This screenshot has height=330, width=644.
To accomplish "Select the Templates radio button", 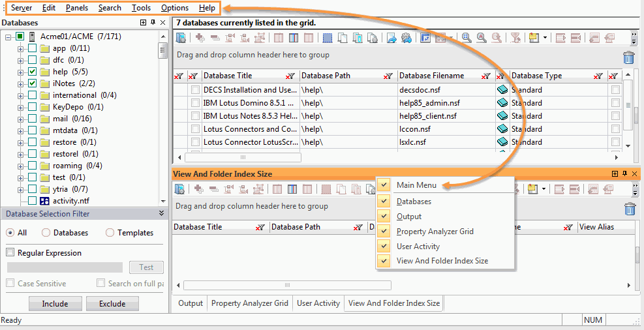I will tap(110, 233).
